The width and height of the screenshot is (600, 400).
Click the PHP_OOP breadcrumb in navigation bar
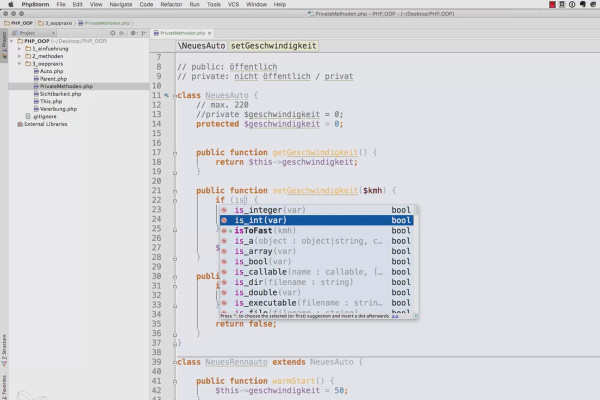pyautogui.click(x=18, y=23)
